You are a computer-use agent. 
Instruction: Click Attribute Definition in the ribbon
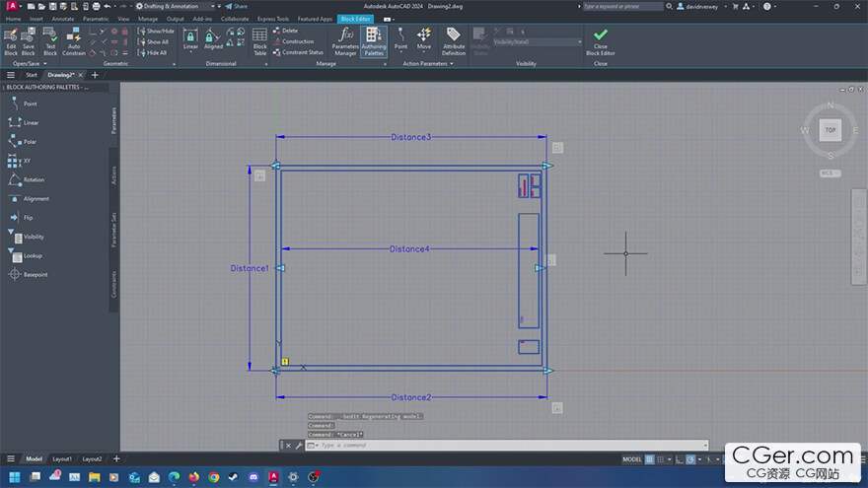(x=454, y=41)
